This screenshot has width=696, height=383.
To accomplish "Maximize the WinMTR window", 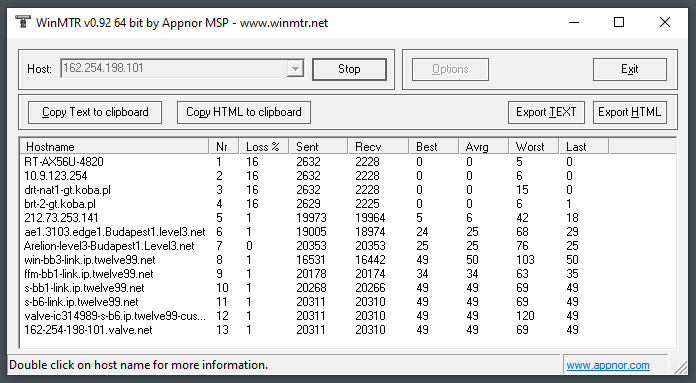I will pos(619,22).
